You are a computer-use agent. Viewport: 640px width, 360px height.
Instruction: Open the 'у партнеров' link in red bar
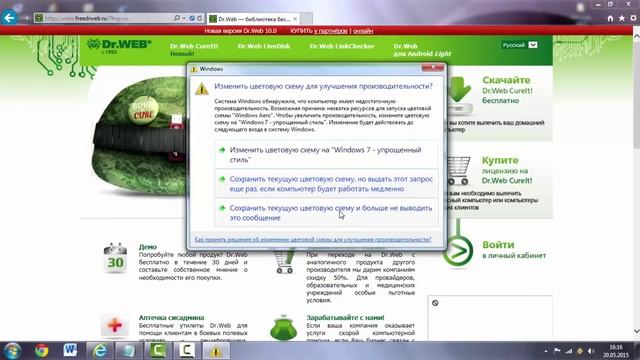(x=331, y=31)
